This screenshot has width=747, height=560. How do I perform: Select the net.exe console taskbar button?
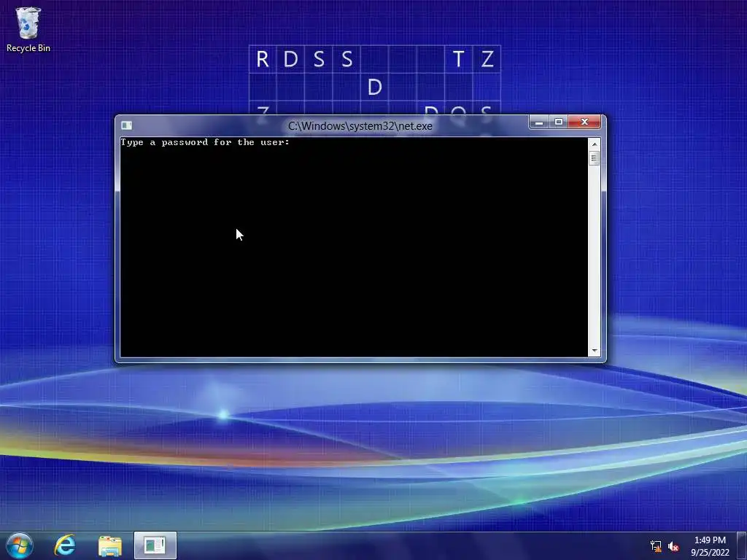(155, 545)
